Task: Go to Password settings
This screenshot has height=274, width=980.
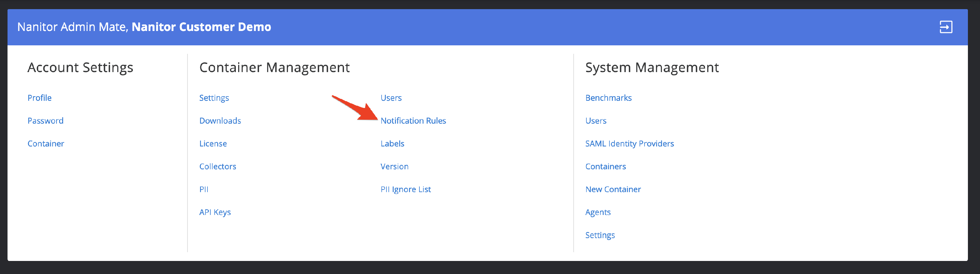Action: (x=45, y=120)
